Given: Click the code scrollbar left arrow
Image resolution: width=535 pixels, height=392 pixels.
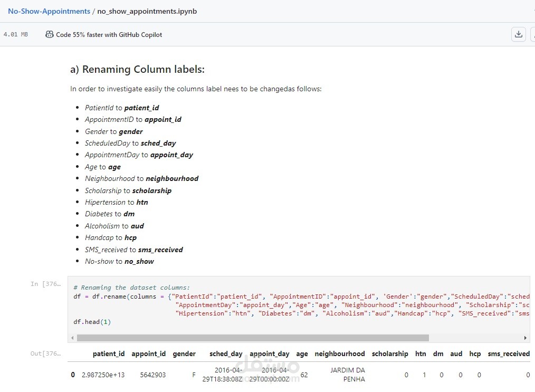Looking at the screenshot, I should coord(72,338).
